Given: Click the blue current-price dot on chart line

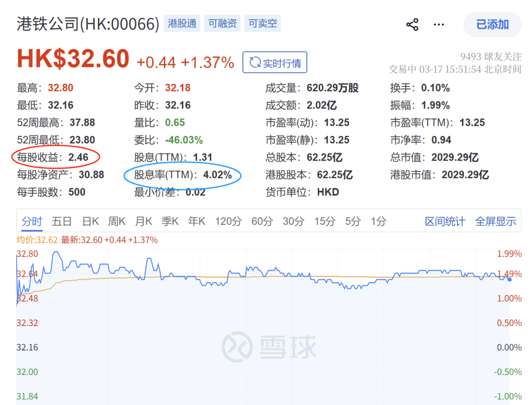Looking at the screenshot, I should (509, 279).
